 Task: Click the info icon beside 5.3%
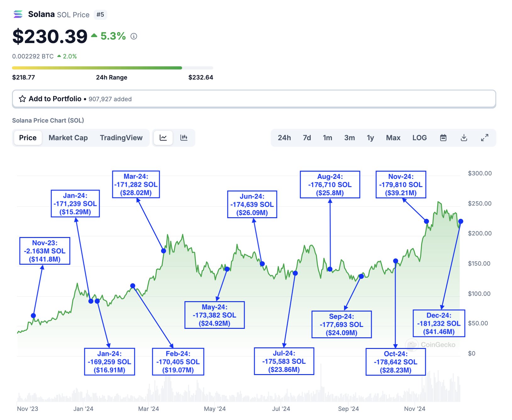coord(134,36)
